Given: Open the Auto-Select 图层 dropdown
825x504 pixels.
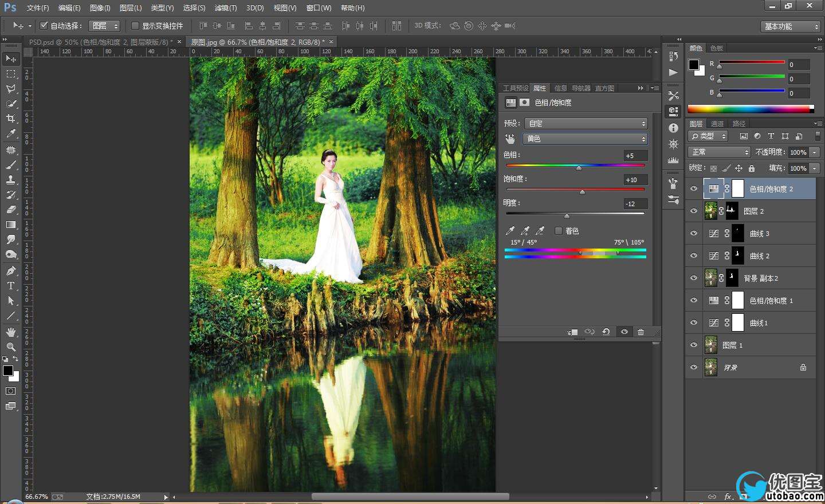Looking at the screenshot, I should click(104, 26).
